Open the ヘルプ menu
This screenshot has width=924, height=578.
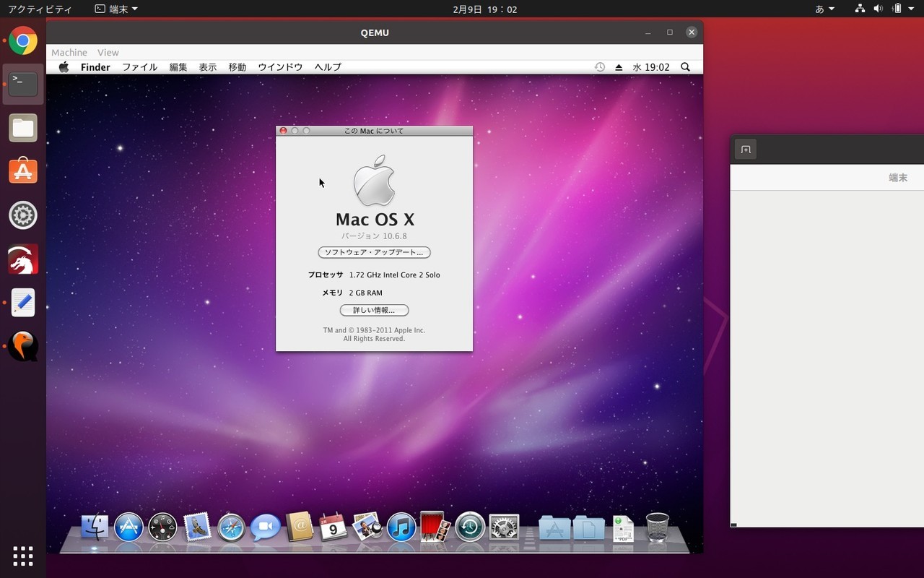(x=328, y=67)
